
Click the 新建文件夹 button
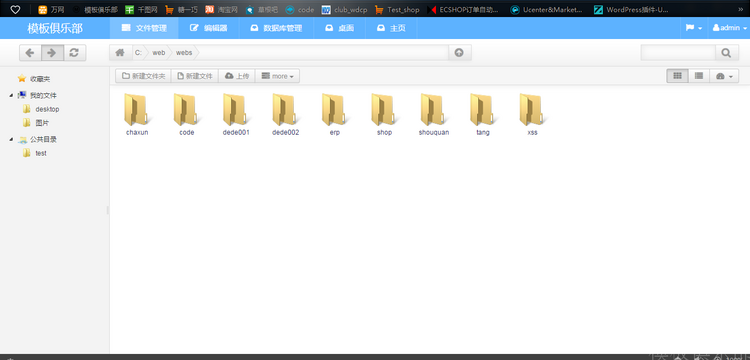tap(143, 76)
